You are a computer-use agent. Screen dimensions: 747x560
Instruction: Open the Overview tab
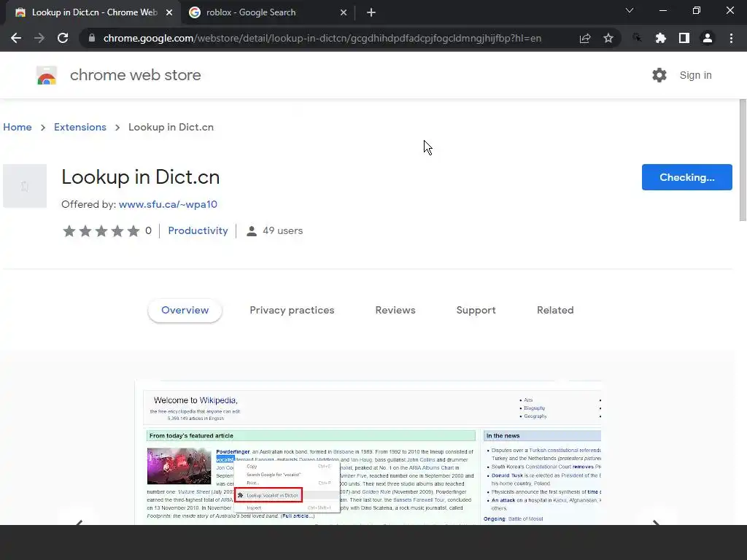(x=185, y=310)
